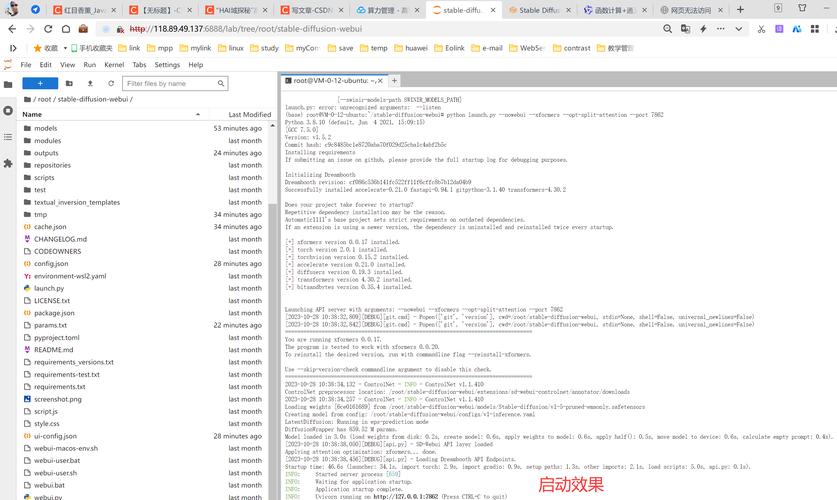Click the Upload Files icon
Viewport: 837px width, 500px height.
click(x=90, y=83)
